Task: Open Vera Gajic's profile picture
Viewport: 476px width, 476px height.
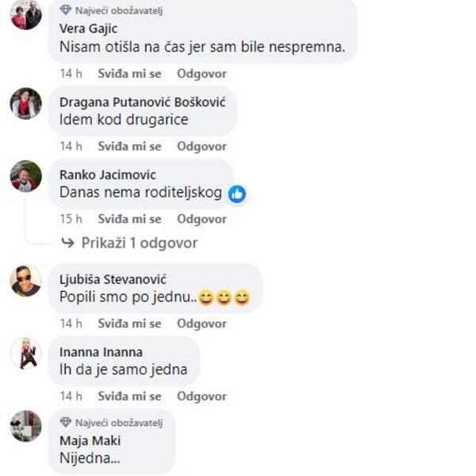Action: [x=26, y=14]
